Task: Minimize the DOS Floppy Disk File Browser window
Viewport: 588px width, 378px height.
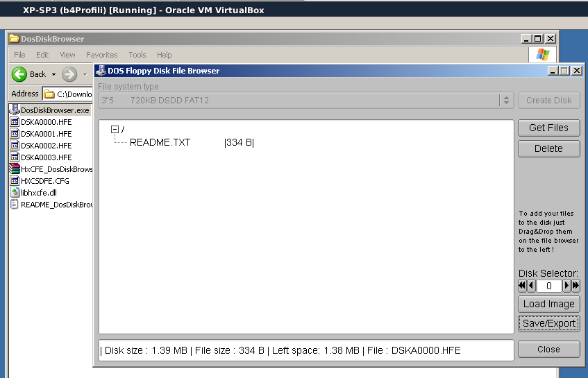Action: coord(553,71)
